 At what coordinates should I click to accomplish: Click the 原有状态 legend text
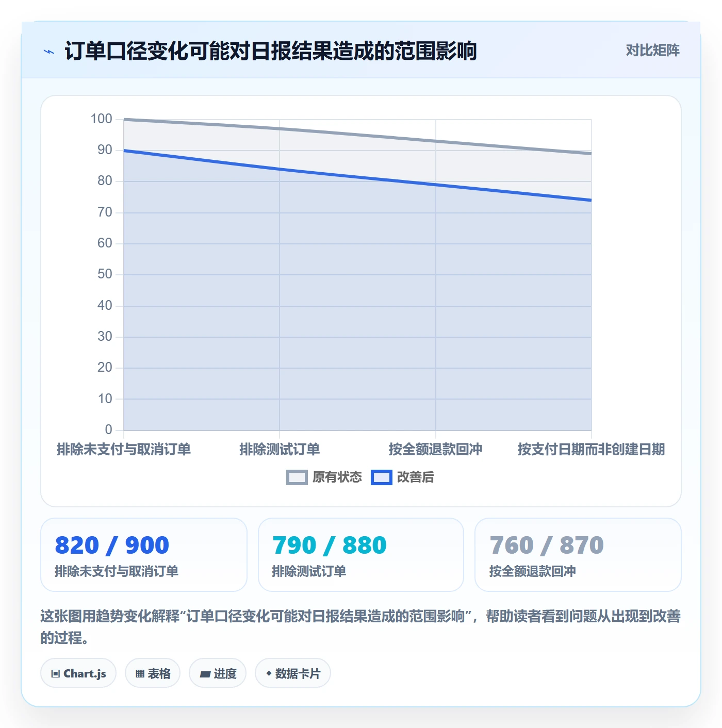click(337, 477)
